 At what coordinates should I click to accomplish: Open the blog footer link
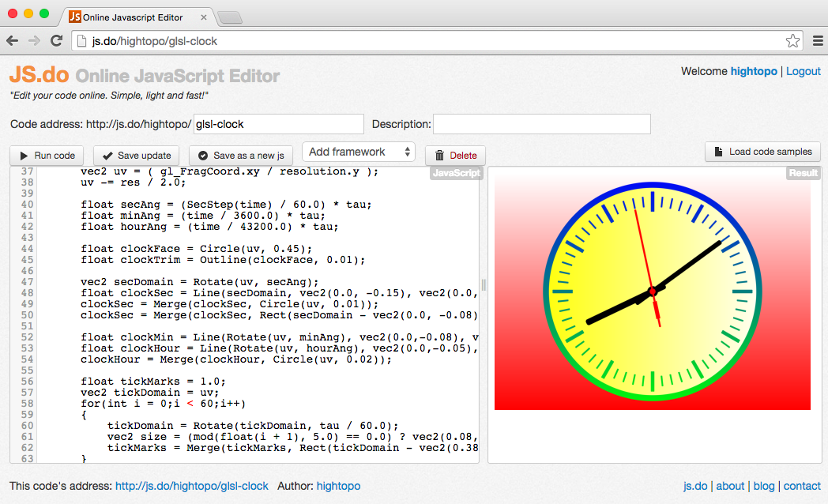point(763,486)
